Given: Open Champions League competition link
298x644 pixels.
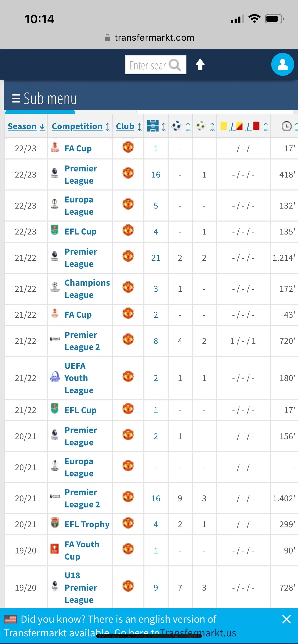Looking at the screenshot, I should (x=87, y=289).
